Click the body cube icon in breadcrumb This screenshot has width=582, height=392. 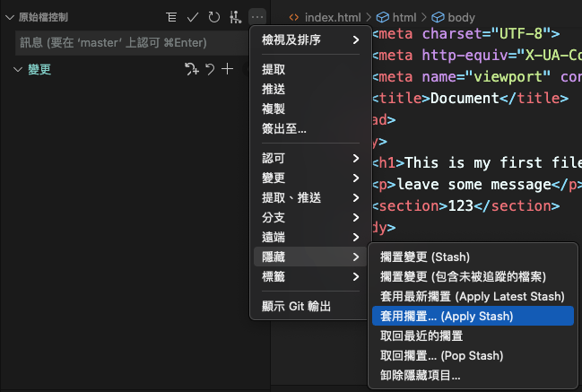(438, 17)
